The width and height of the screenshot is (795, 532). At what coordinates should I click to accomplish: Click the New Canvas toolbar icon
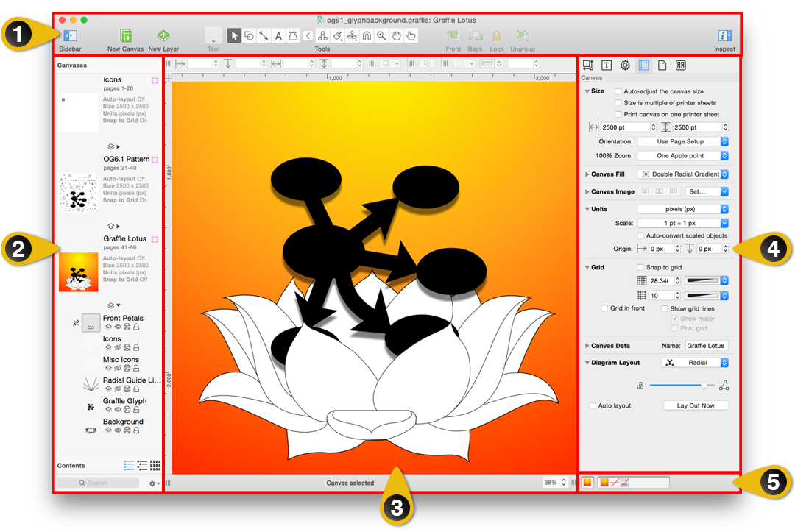click(126, 35)
